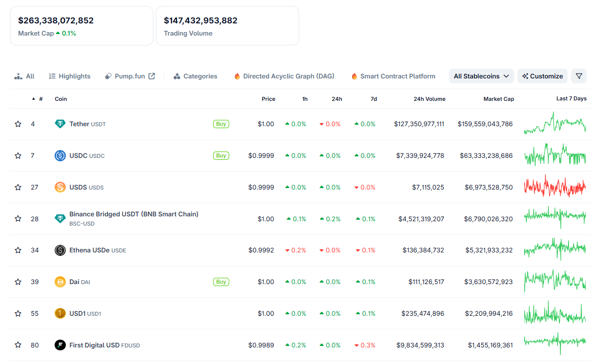Click the fire icon next to Smart Contract Platform

[354, 77]
